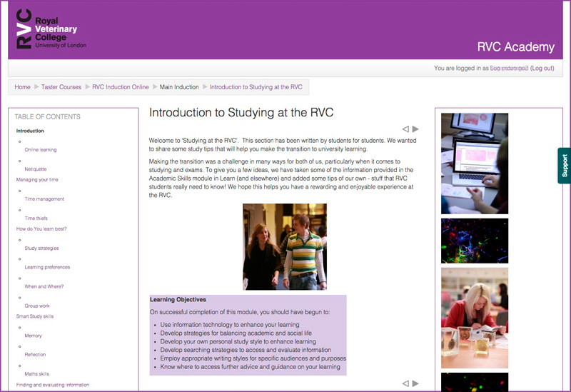Click the page title Introduction to Studying at the RVC
This screenshot has height=392, width=571.
coord(241,112)
